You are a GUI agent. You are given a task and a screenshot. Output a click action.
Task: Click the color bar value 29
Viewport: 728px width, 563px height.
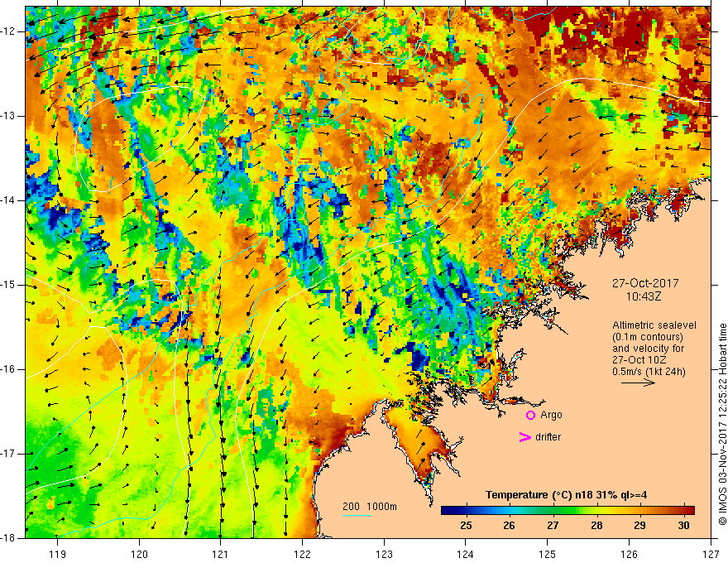tap(639, 525)
